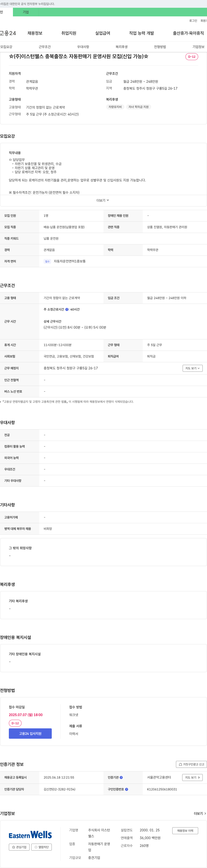Open the 취업지원 menu
Screen dimensions: 207x868
pos(69,33)
